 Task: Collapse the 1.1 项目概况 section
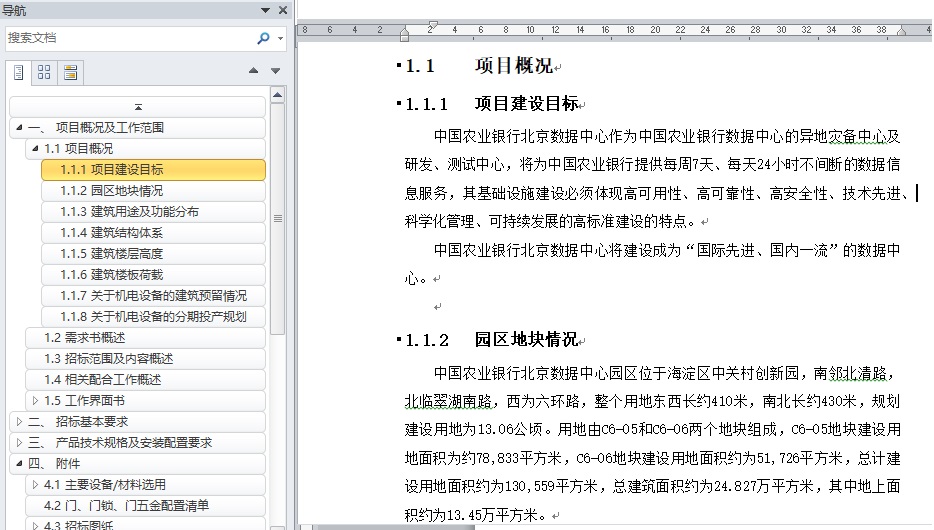click(x=35, y=148)
